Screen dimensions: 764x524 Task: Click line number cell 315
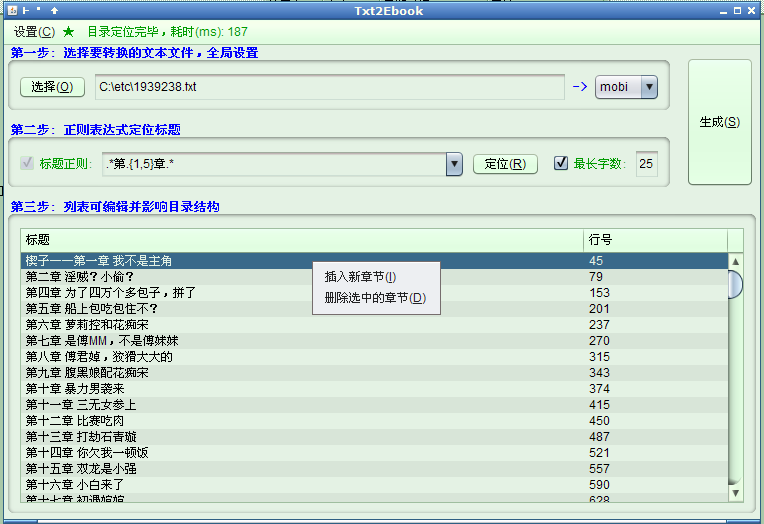(655, 357)
